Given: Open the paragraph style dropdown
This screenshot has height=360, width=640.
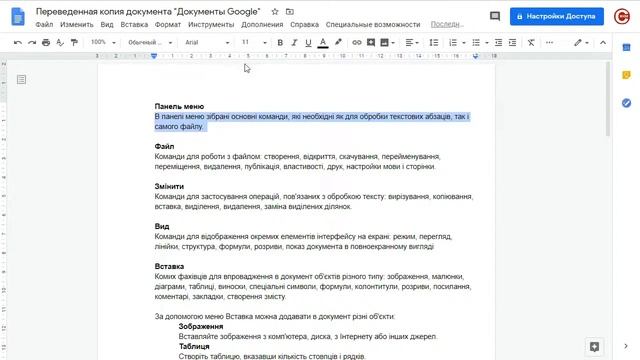Looking at the screenshot, I should (150, 42).
